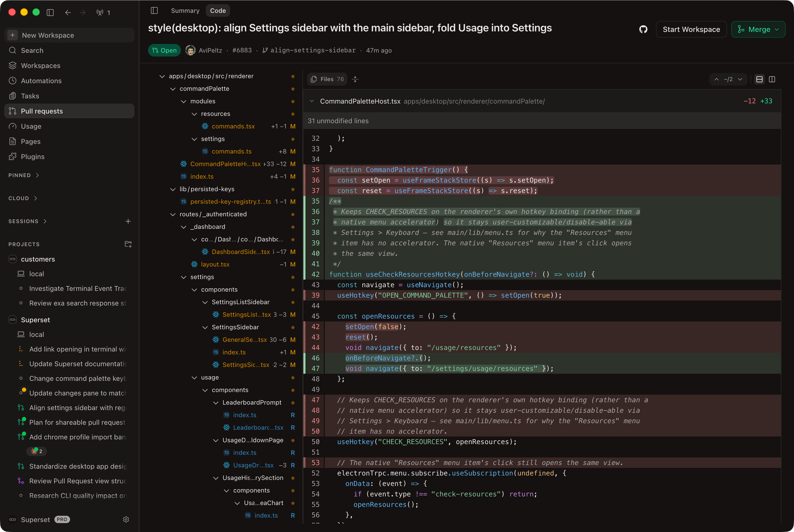The image size is (794, 532).
Task: Click the broadcast signal icon
Action: [x=100, y=12]
